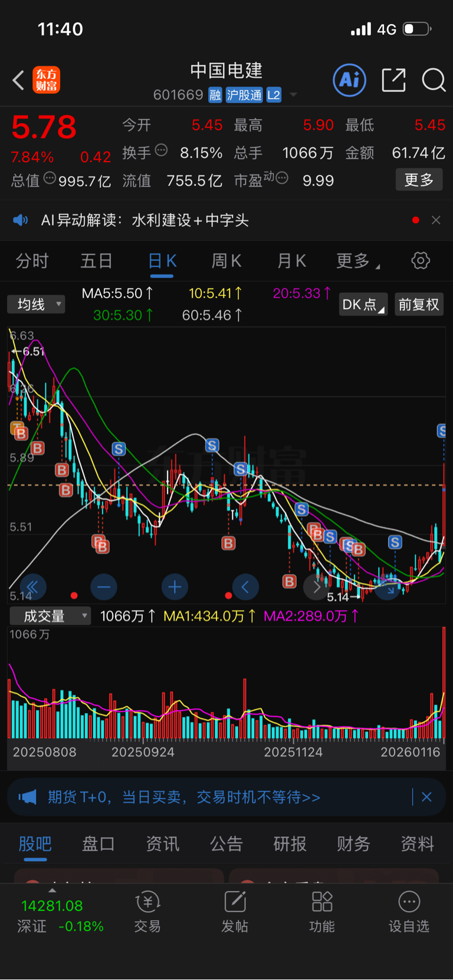
Task: Tap the 更多 quote details button
Action: pyautogui.click(x=419, y=180)
